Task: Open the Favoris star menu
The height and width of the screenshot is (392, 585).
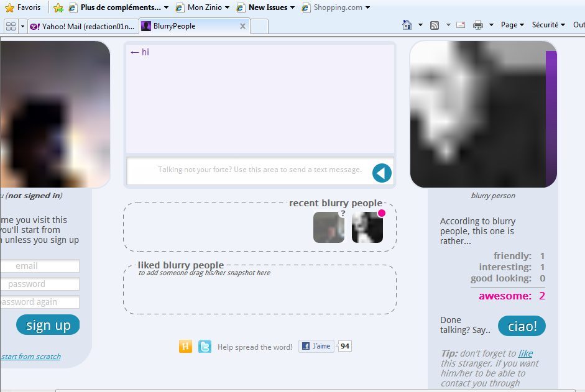Action: click(x=22, y=7)
